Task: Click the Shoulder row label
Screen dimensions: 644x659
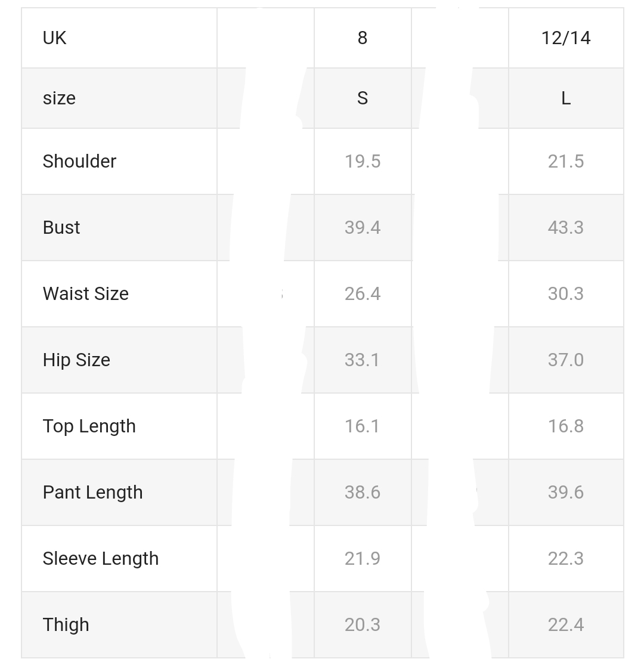Action: pos(79,162)
